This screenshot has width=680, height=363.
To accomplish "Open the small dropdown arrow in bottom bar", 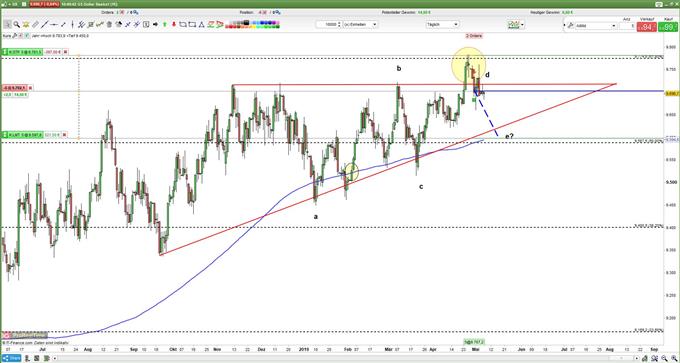I will point(55,358).
